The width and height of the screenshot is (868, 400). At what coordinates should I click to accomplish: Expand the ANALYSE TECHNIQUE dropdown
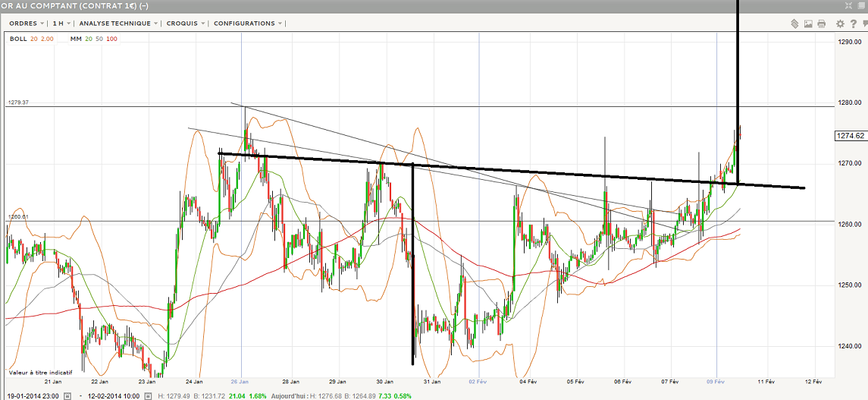tap(118, 24)
